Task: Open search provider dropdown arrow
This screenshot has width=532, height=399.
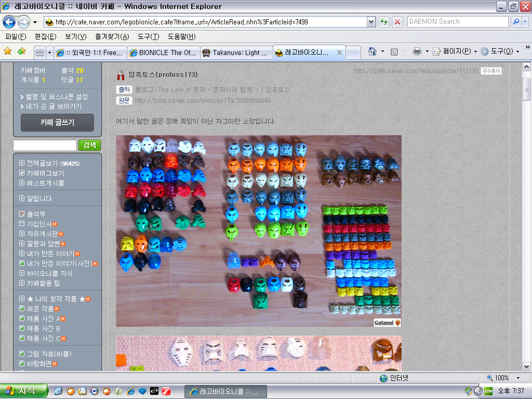Action: pos(525,22)
